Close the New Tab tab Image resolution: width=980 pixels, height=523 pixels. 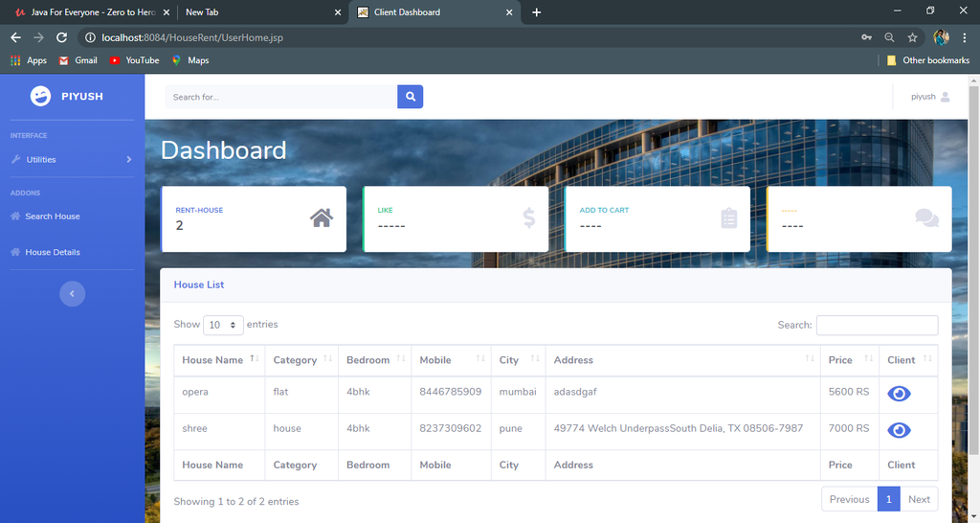tap(338, 11)
